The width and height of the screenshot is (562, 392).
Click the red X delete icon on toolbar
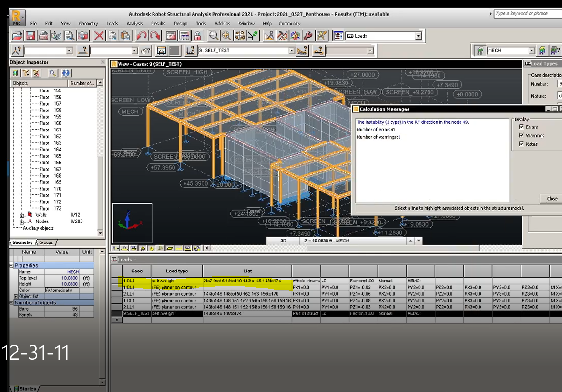[99, 35]
